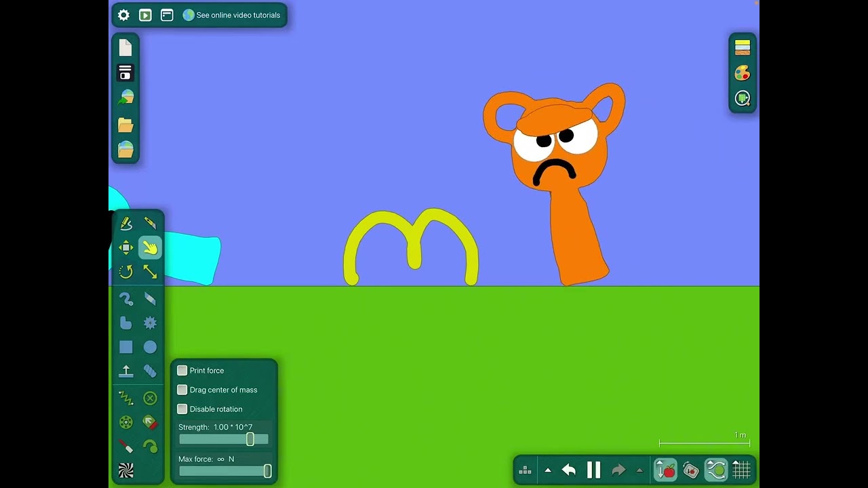The width and height of the screenshot is (868, 488).
Task: Select the Spring tool
Action: click(126, 398)
